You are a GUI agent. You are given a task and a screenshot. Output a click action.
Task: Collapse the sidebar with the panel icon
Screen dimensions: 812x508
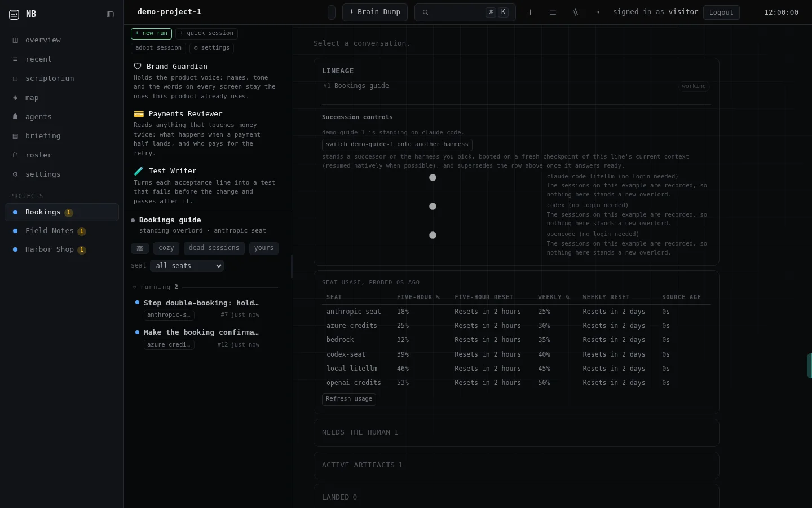(x=111, y=15)
